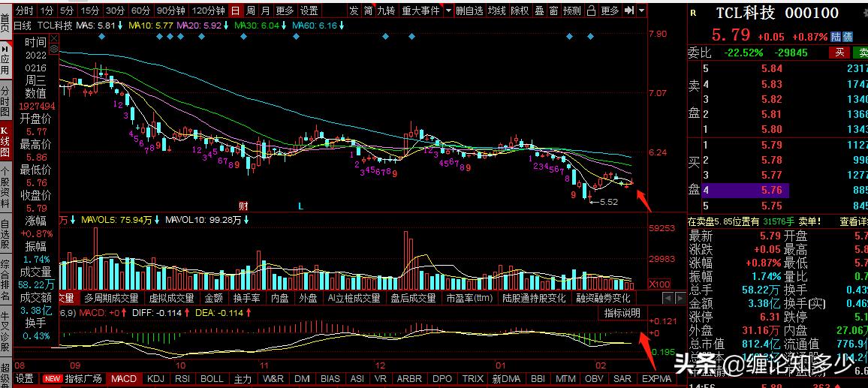Toggle the 除权 ex-rights adjustment

(520, 11)
